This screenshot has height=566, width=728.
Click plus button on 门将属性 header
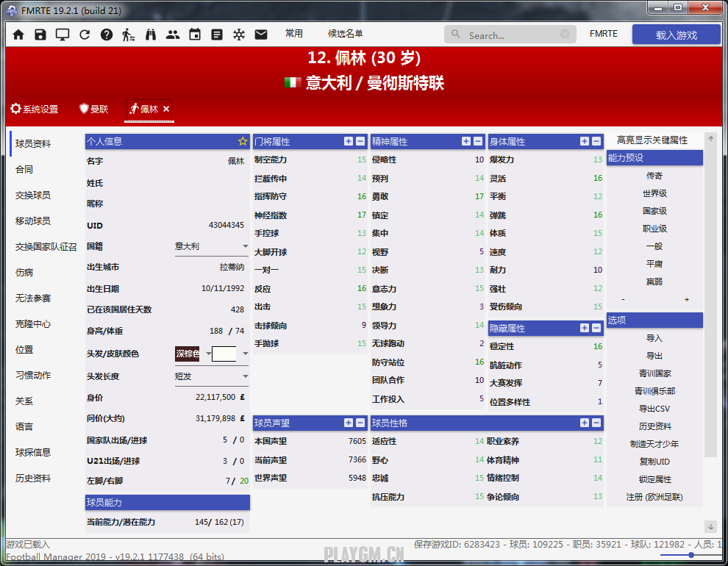pos(349,141)
